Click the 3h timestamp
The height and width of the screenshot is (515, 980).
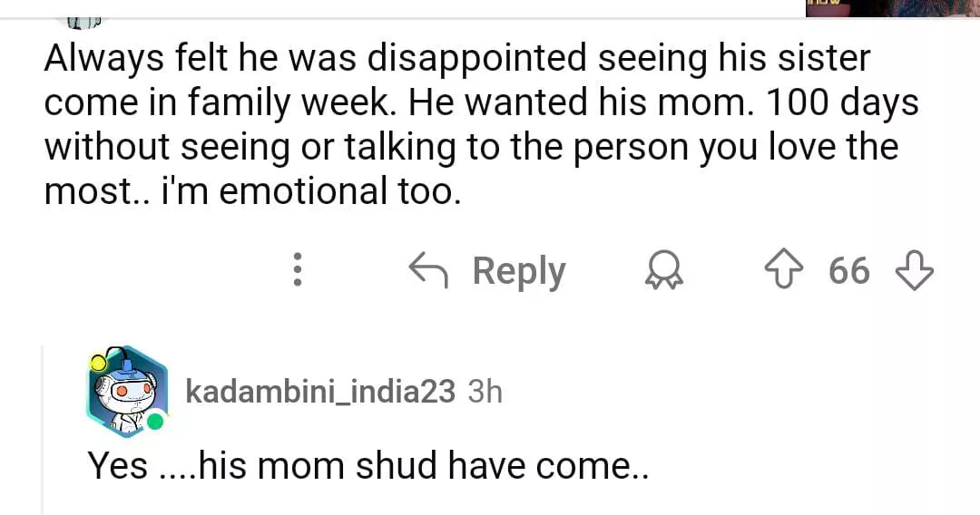[484, 392]
